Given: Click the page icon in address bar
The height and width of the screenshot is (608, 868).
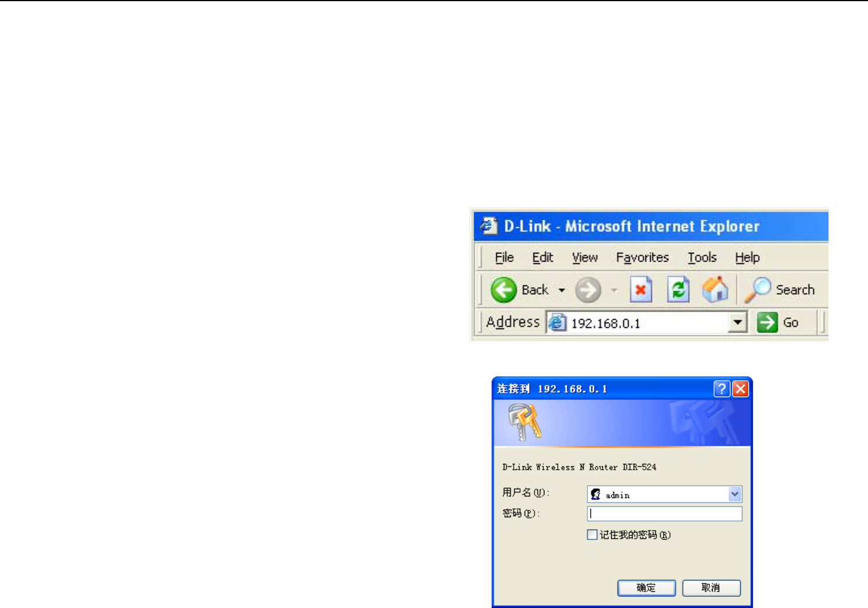Looking at the screenshot, I should tap(557, 322).
